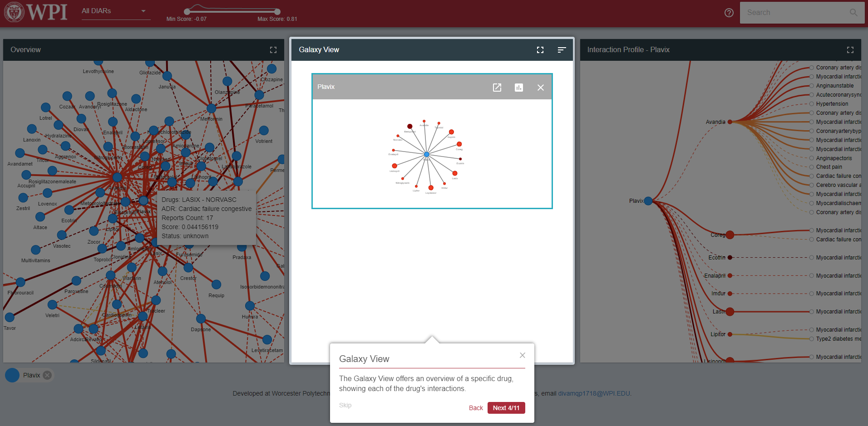Click the Lanoxin node in Overview

32,129
